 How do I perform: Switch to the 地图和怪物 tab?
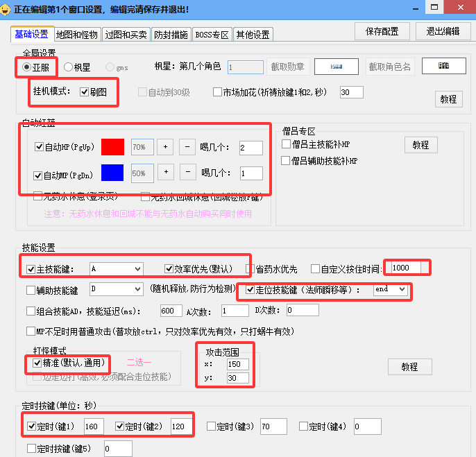(x=77, y=34)
